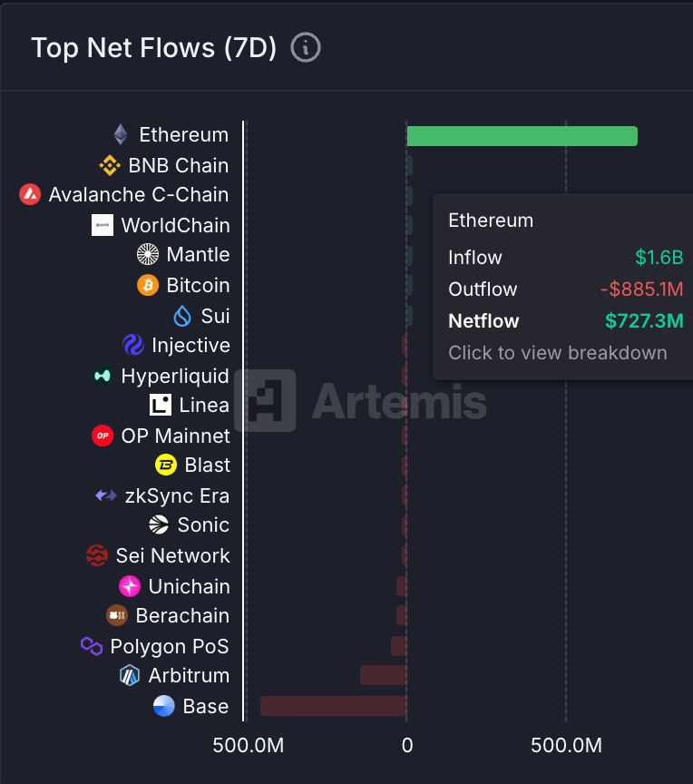The image size is (693, 784).
Task: Select the Arbitrum negative flow bar
Action: point(383,675)
